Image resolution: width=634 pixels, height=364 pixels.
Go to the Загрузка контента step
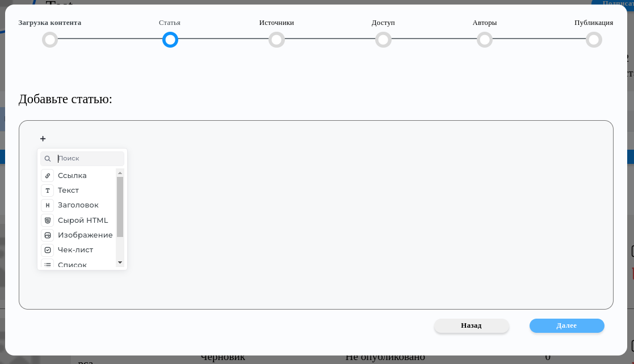pos(50,40)
